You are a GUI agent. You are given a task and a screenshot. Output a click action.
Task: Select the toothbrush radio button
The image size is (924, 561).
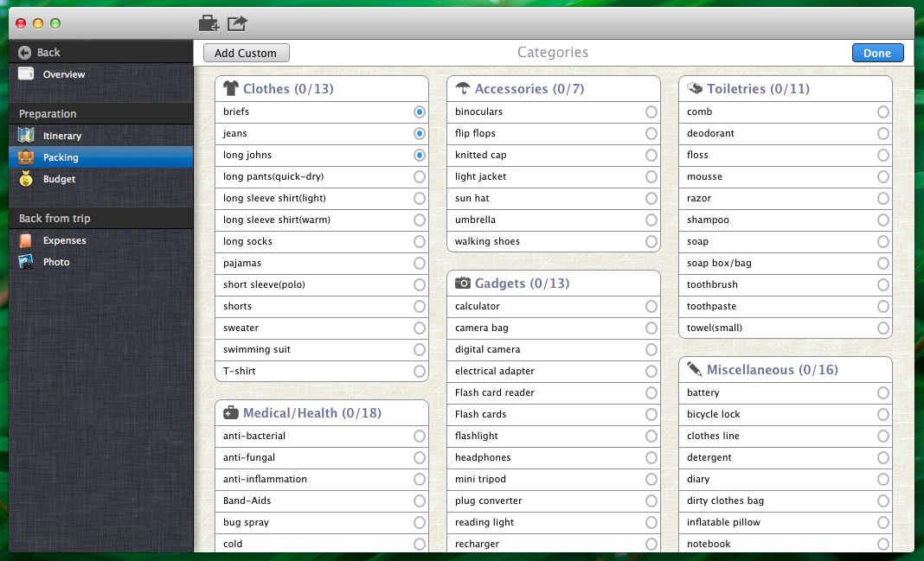point(882,285)
